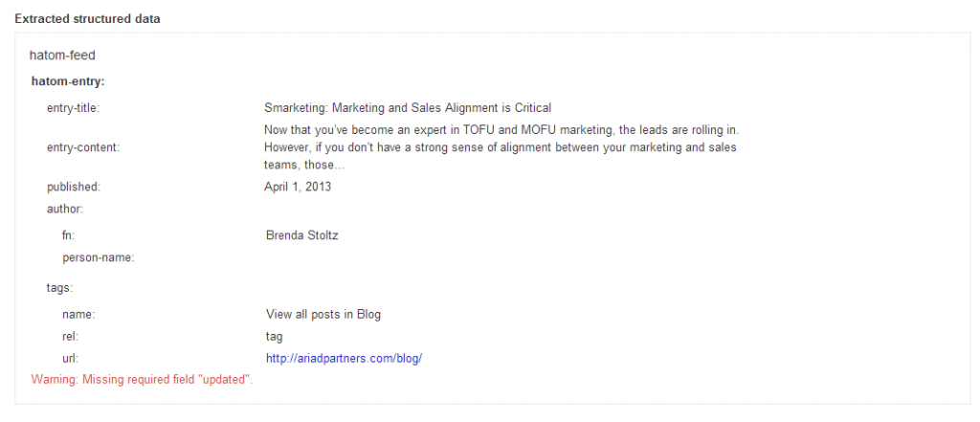The image size is (980, 422).
Task: Click the Smarketing entry title text
Action: pos(408,108)
